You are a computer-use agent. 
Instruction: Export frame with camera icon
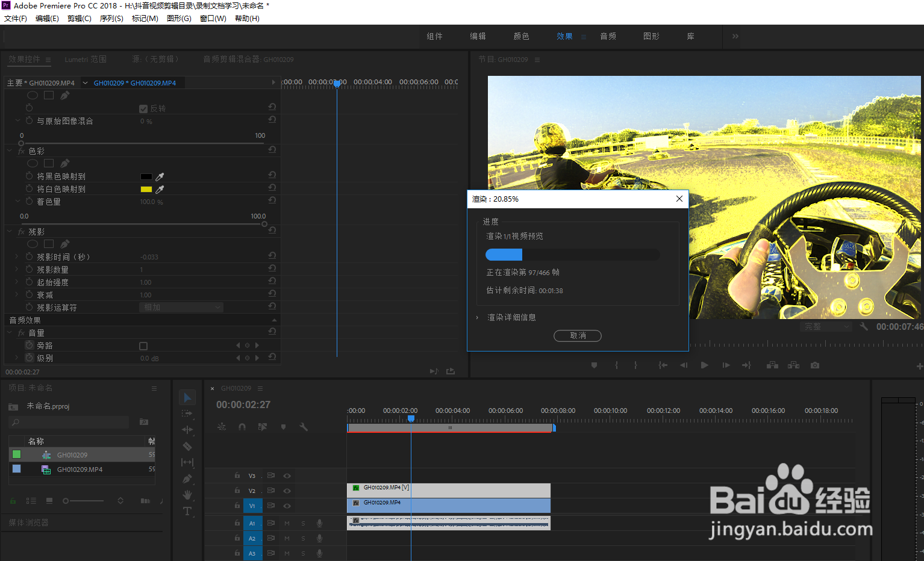click(815, 365)
